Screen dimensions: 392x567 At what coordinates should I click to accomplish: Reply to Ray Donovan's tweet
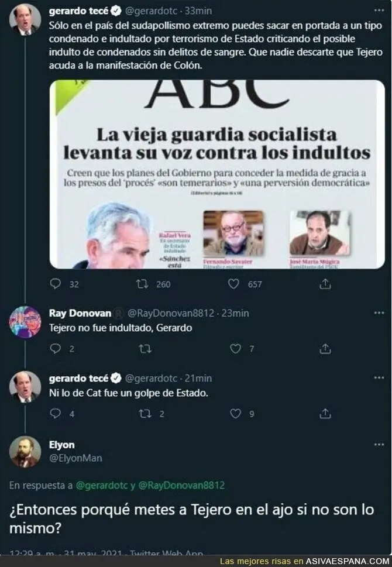[56, 349]
